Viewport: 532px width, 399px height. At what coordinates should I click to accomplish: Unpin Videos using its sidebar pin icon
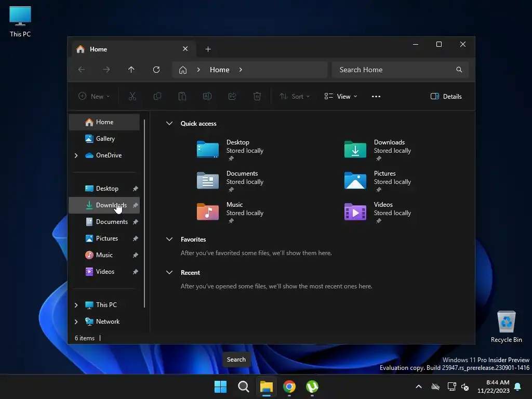tap(135, 272)
